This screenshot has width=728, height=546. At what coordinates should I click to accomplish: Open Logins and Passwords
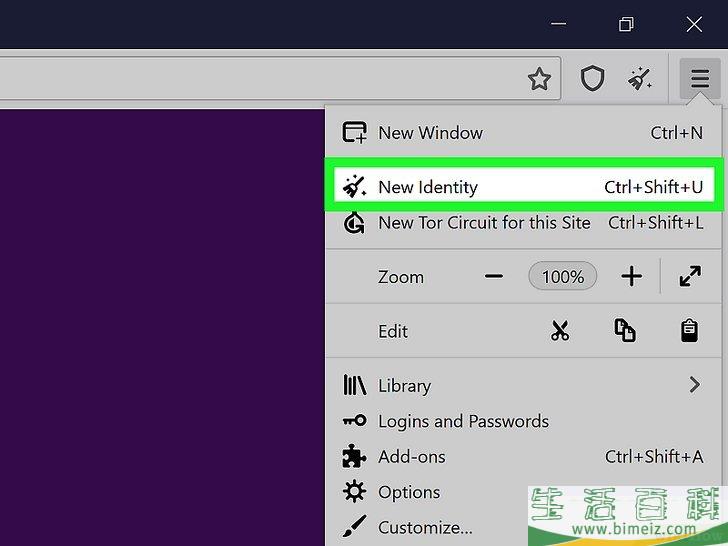[523, 421]
